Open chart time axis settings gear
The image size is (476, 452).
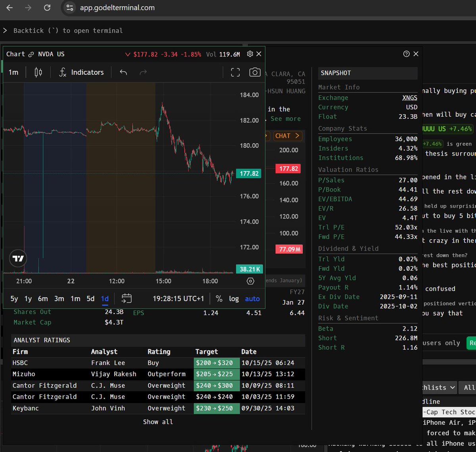[x=250, y=281]
